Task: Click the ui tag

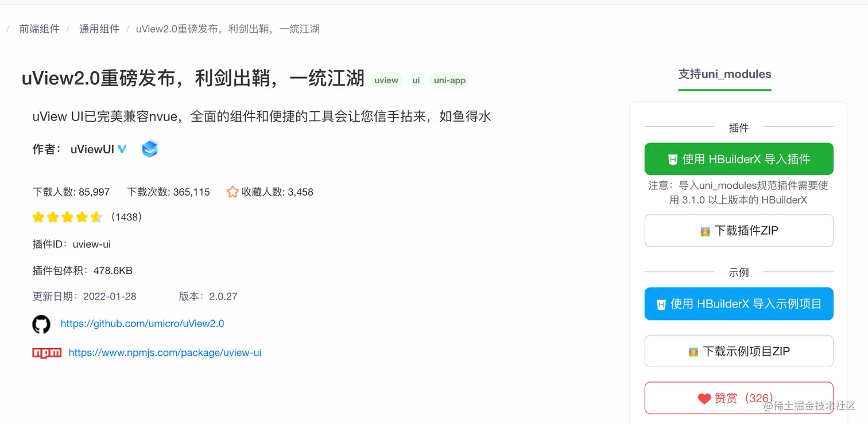Action: coord(416,80)
